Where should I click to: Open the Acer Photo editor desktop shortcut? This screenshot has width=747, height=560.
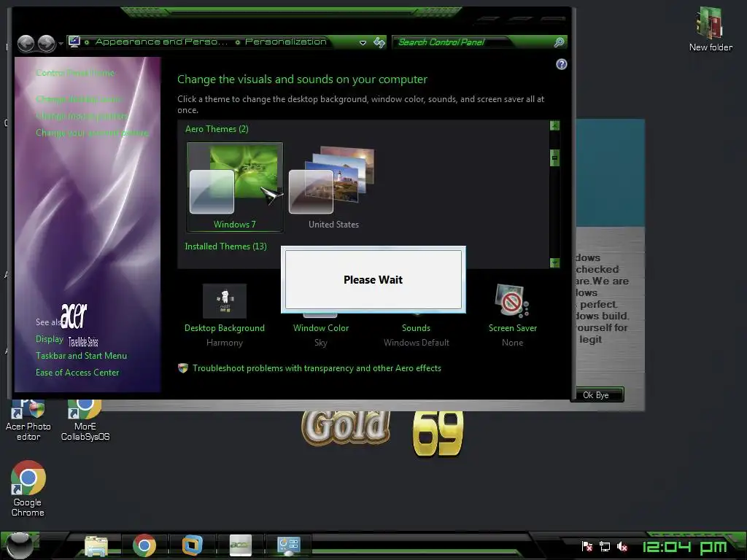[x=28, y=421]
